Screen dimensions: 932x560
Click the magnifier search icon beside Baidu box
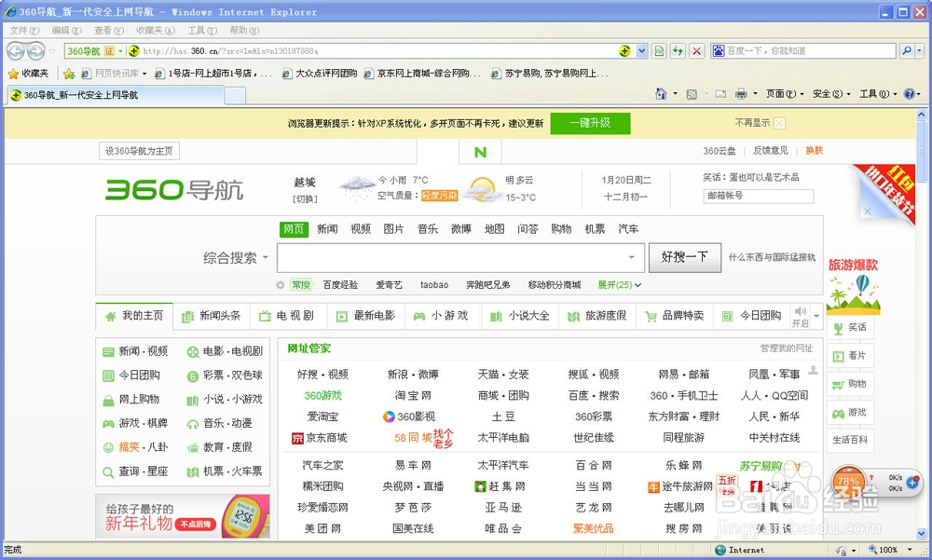(906, 51)
